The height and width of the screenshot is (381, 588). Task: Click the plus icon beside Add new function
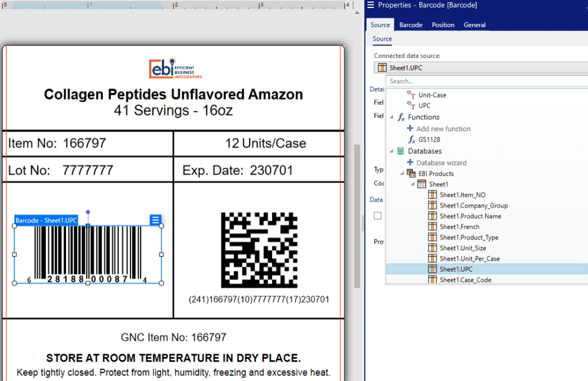click(410, 128)
